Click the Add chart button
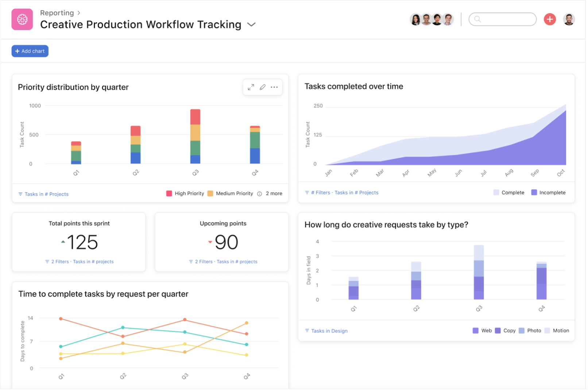Image resolution: width=588 pixels, height=390 pixels. tap(30, 51)
